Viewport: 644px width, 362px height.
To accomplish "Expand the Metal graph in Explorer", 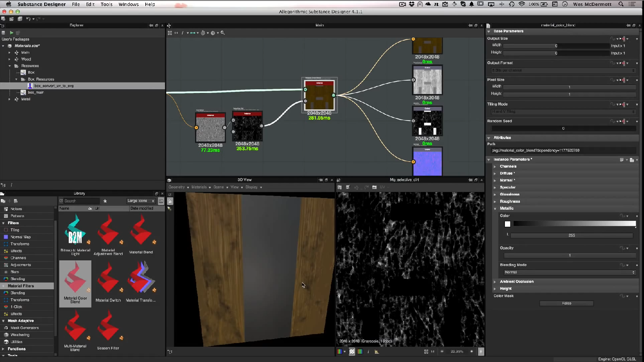I will [9, 99].
